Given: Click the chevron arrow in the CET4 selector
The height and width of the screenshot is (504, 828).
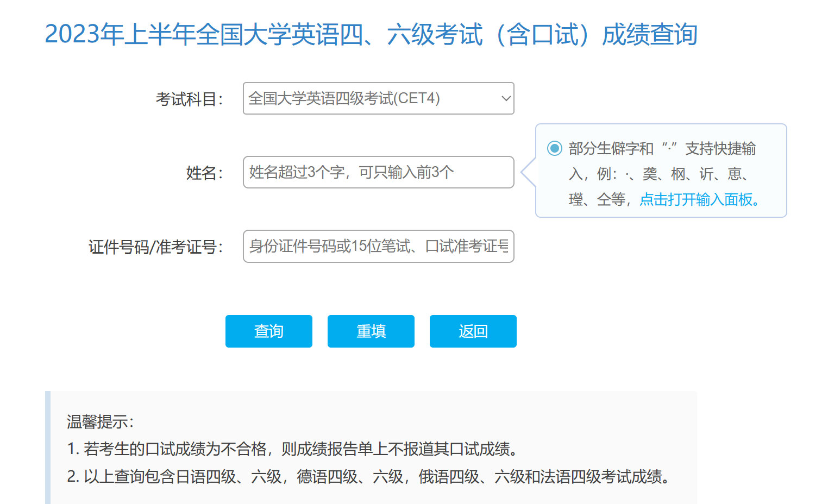Looking at the screenshot, I should (505, 99).
